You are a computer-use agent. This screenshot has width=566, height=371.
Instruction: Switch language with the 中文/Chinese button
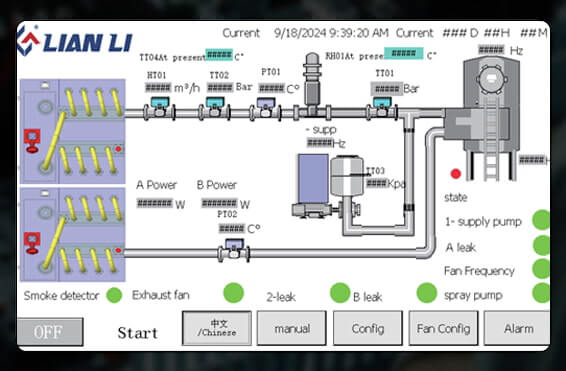[x=217, y=328]
